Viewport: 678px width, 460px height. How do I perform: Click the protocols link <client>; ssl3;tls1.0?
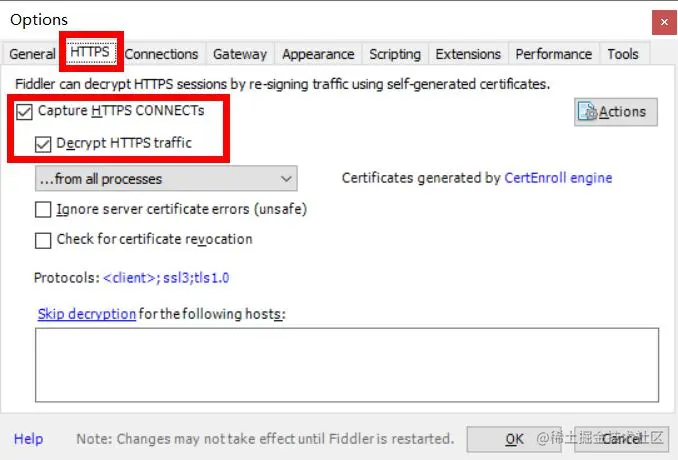(x=166, y=278)
